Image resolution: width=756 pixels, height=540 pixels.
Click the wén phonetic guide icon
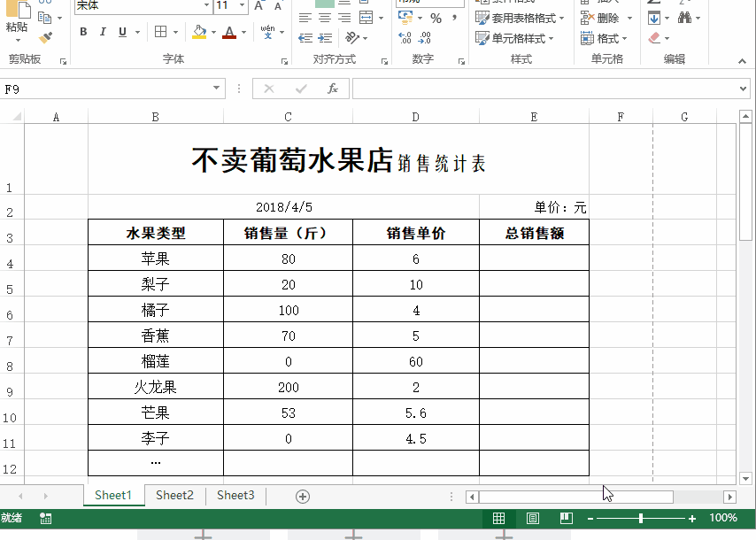[267, 32]
